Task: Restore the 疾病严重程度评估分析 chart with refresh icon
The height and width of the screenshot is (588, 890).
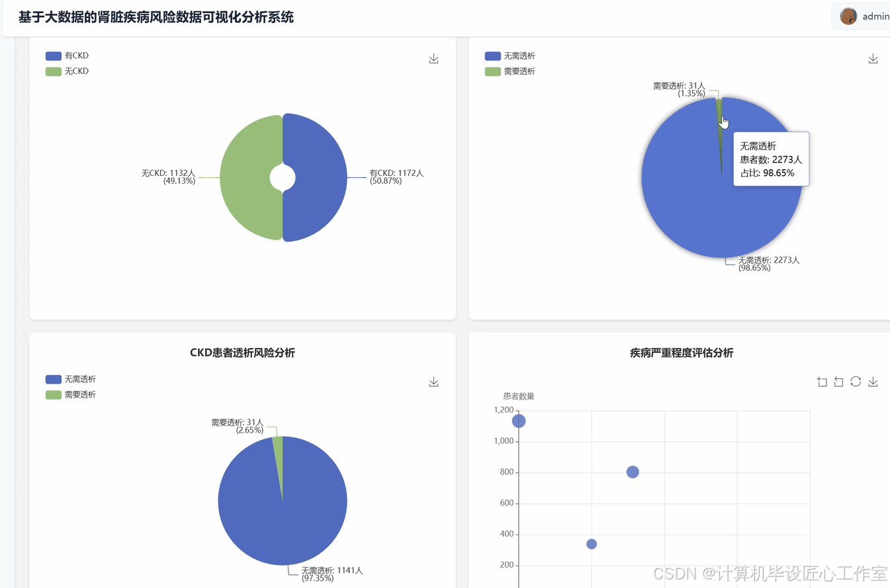Action: (856, 382)
